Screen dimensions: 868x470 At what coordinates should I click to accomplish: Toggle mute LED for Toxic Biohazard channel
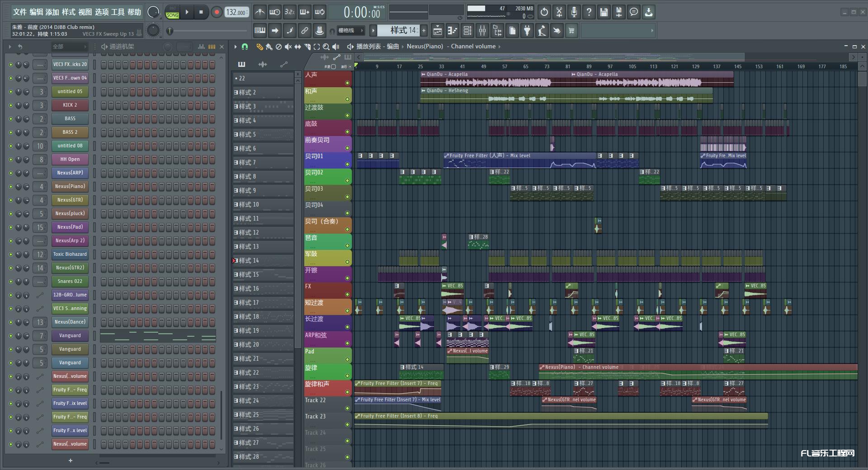coord(11,254)
